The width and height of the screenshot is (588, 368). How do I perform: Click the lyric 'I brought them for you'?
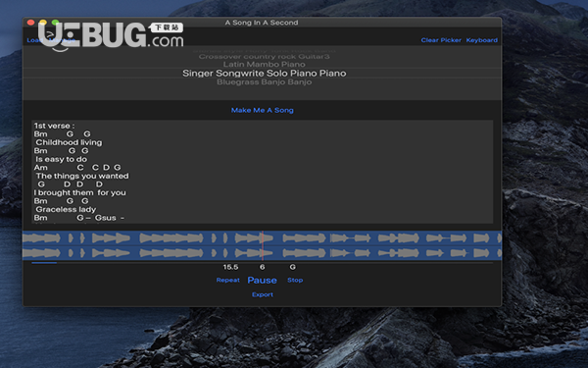point(80,192)
